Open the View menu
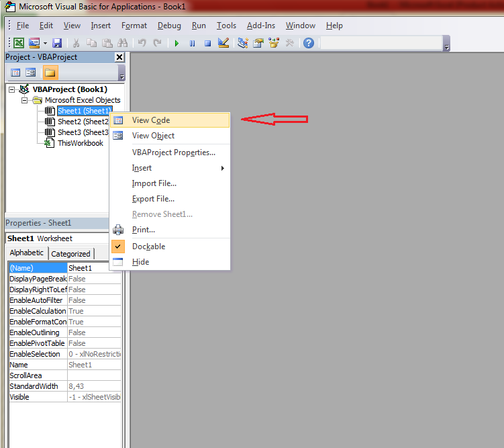 (72, 26)
